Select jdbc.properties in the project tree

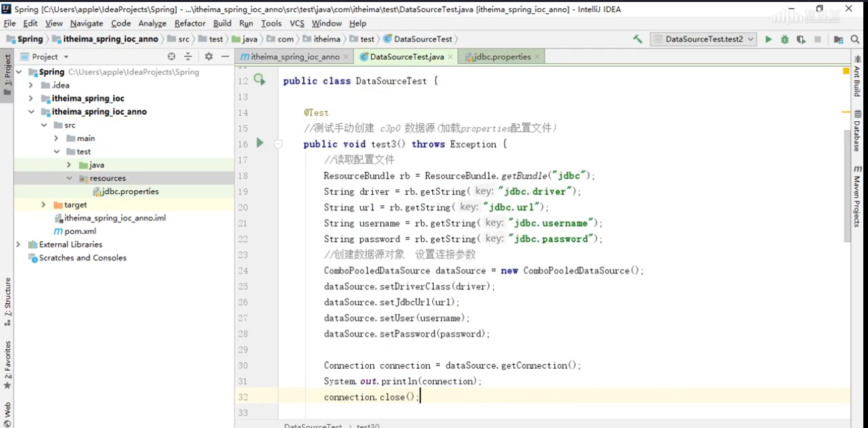click(x=125, y=191)
